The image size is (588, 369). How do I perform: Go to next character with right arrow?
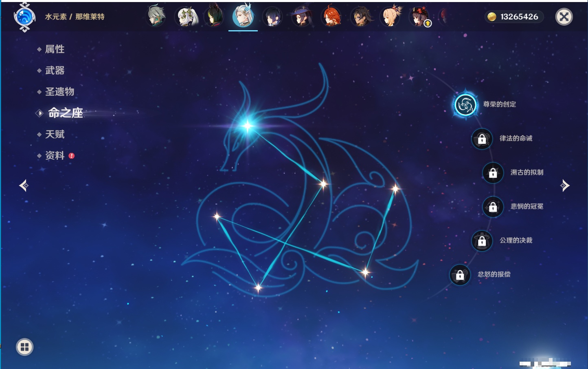pos(565,186)
